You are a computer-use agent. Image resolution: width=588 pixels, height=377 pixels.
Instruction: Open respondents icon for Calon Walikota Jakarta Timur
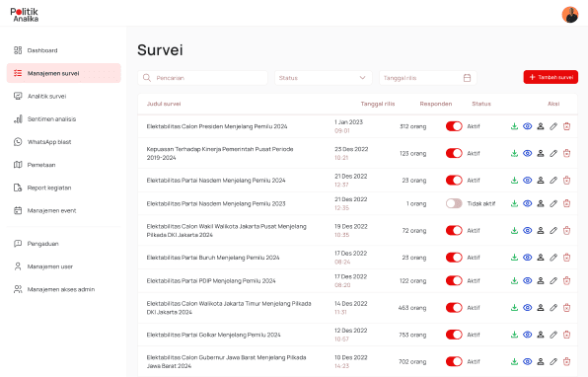tap(541, 308)
